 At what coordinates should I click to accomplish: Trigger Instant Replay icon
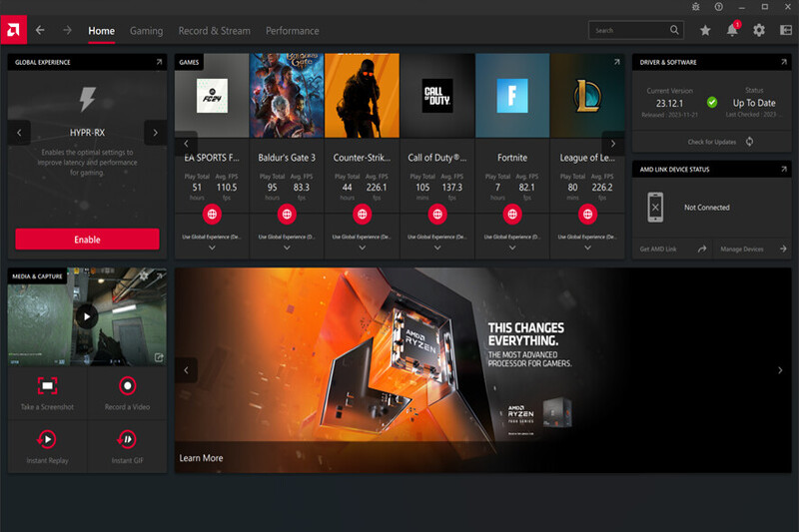[x=47, y=439]
